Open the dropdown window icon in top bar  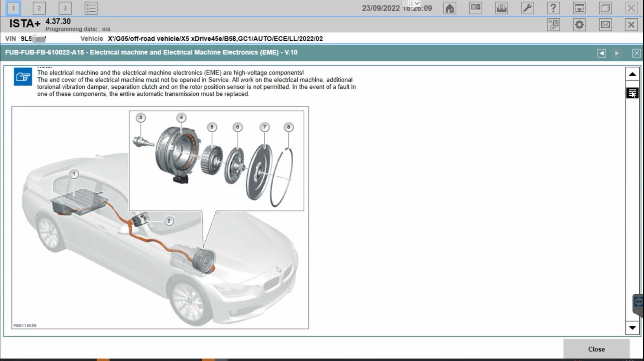point(579,8)
